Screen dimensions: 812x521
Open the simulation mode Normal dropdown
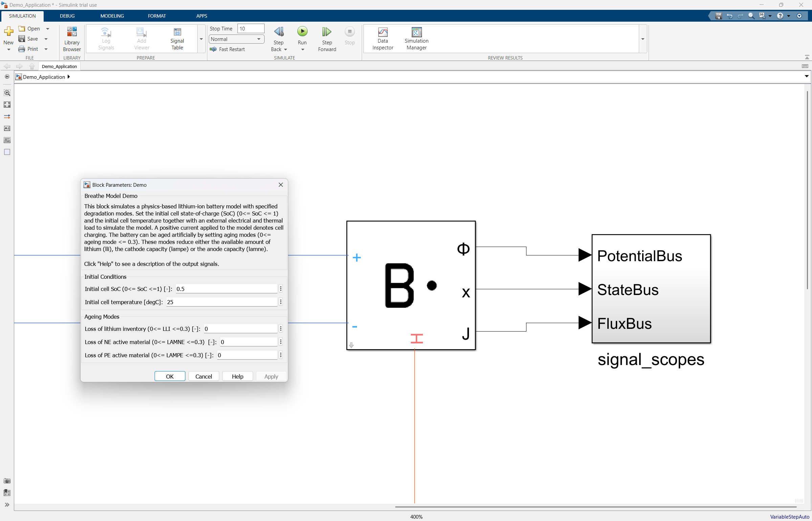[236, 39]
